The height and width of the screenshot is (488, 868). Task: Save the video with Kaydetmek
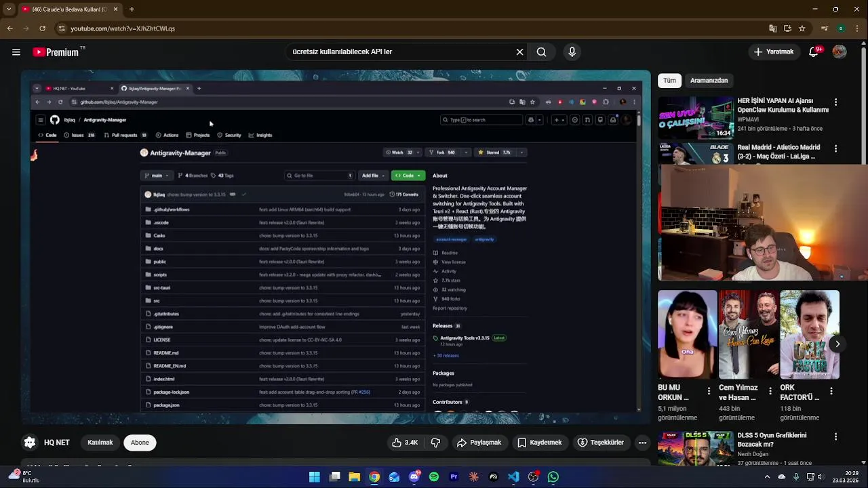coord(540,443)
